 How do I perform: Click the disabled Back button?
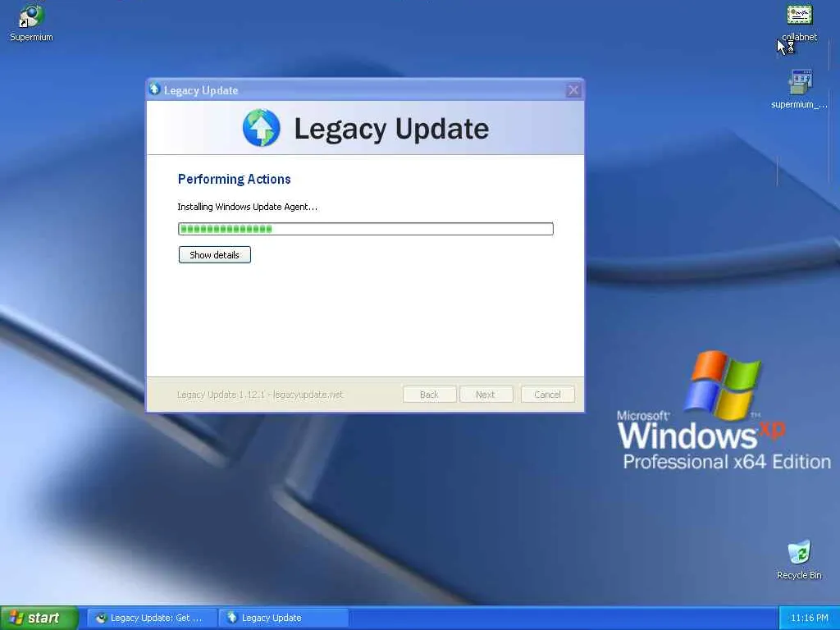[429, 395]
